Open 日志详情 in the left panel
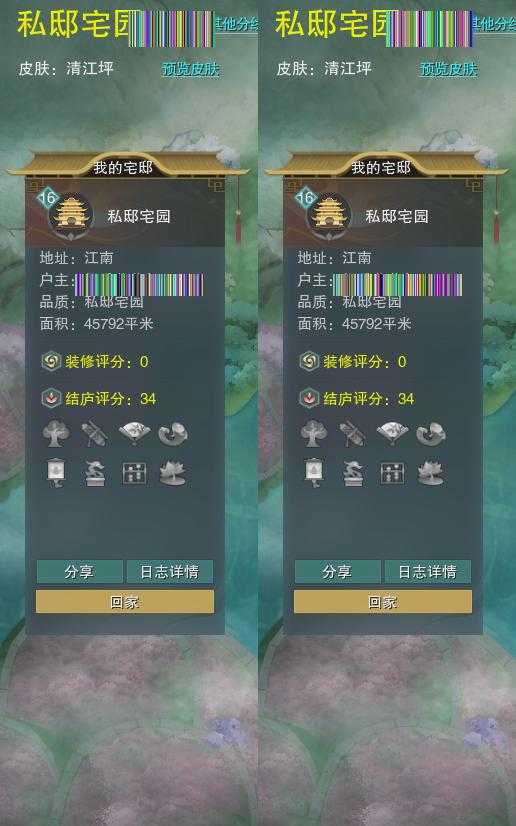This screenshot has height=826, width=516. coord(170,572)
